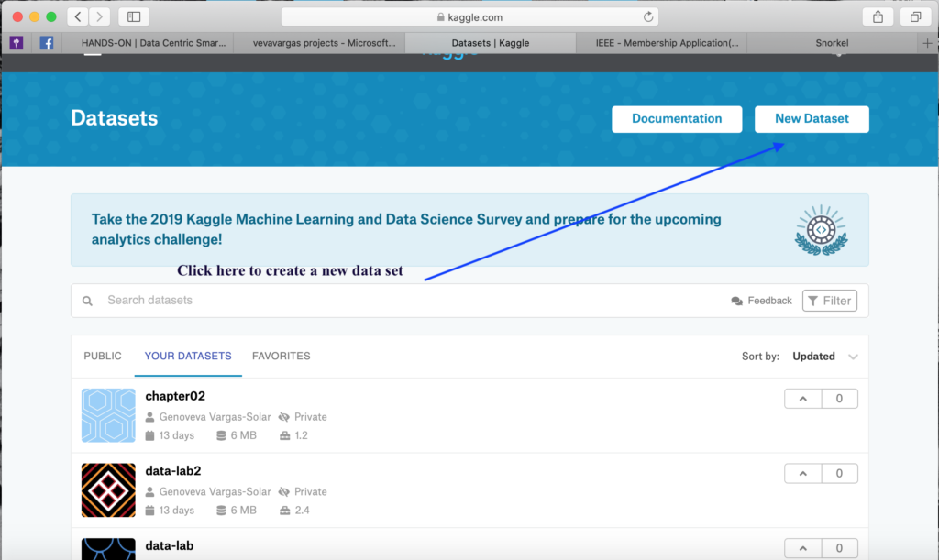Open the Documentation page
939x560 pixels.
pos(677,119)
